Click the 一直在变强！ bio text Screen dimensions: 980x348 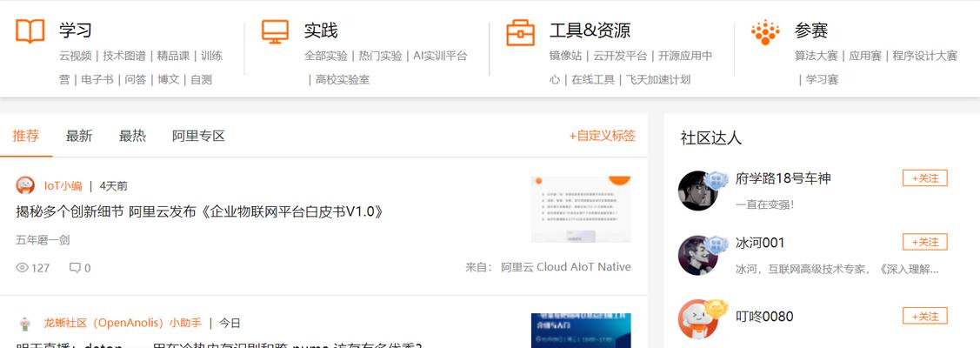coord(765,204)
